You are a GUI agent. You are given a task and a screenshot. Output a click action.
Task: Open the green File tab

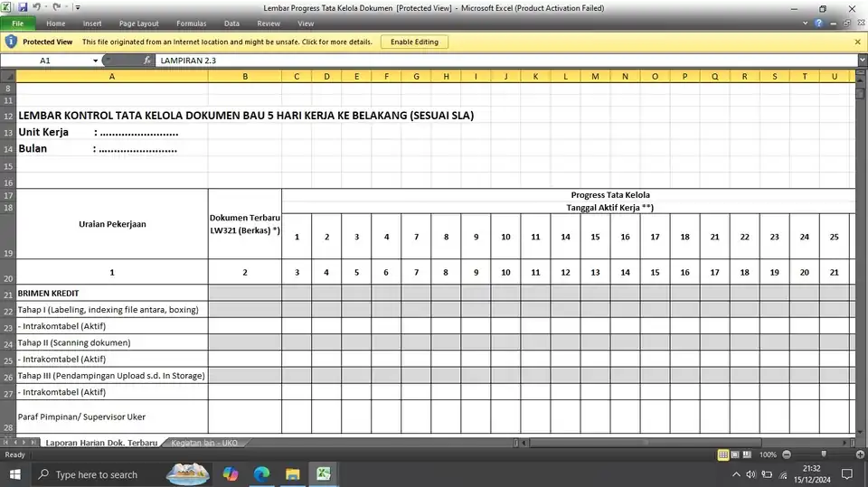18,23
